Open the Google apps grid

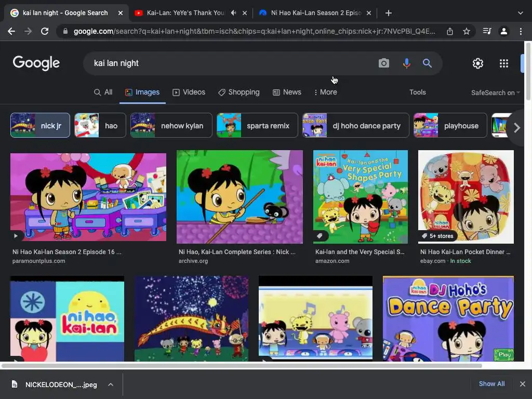point(504,63)
